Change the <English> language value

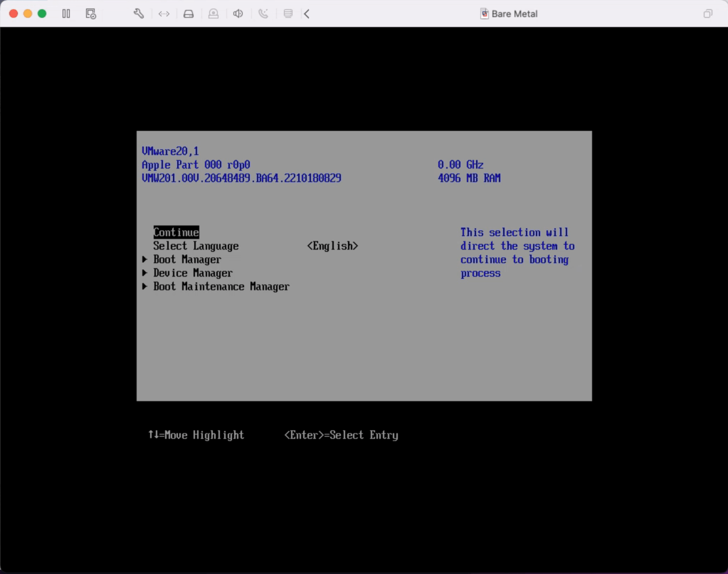pyautogui.click(x=332, y=246)
